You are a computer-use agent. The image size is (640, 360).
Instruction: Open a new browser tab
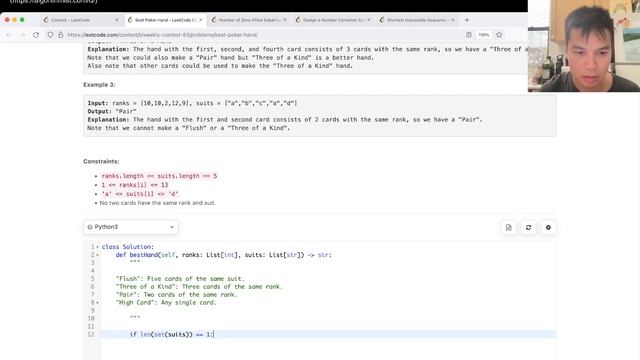[x=467, y=20]
